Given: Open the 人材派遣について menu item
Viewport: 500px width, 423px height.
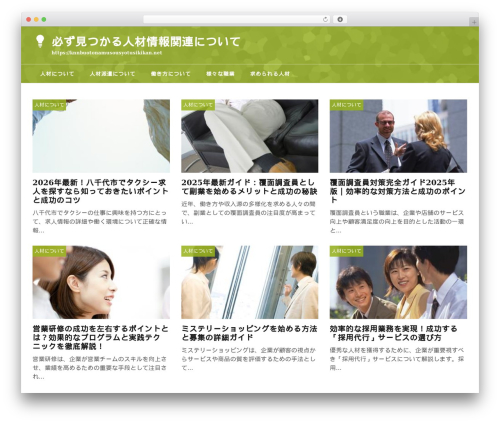Looking at the screenshot, I should (112, 74).
